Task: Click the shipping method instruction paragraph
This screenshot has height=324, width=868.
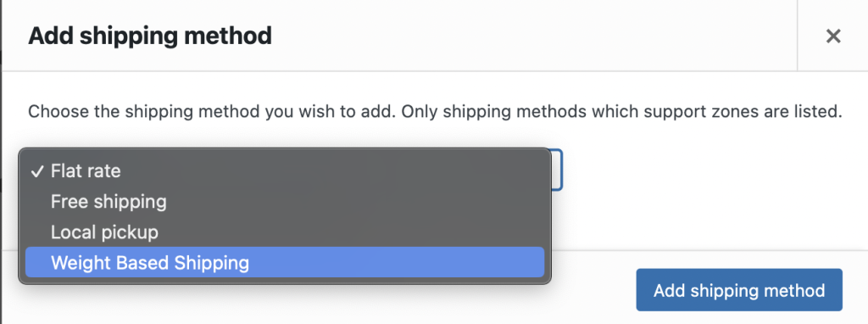Action: point(435,112)
